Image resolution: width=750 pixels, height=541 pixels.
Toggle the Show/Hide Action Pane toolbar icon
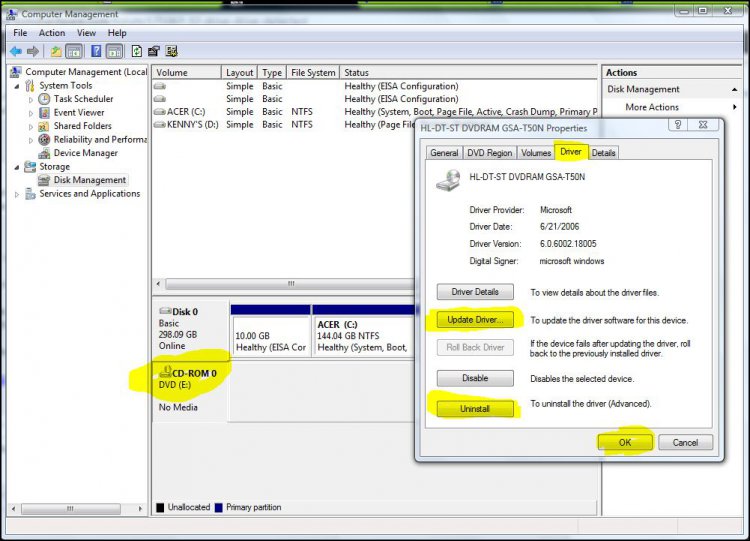click(115, 51)
